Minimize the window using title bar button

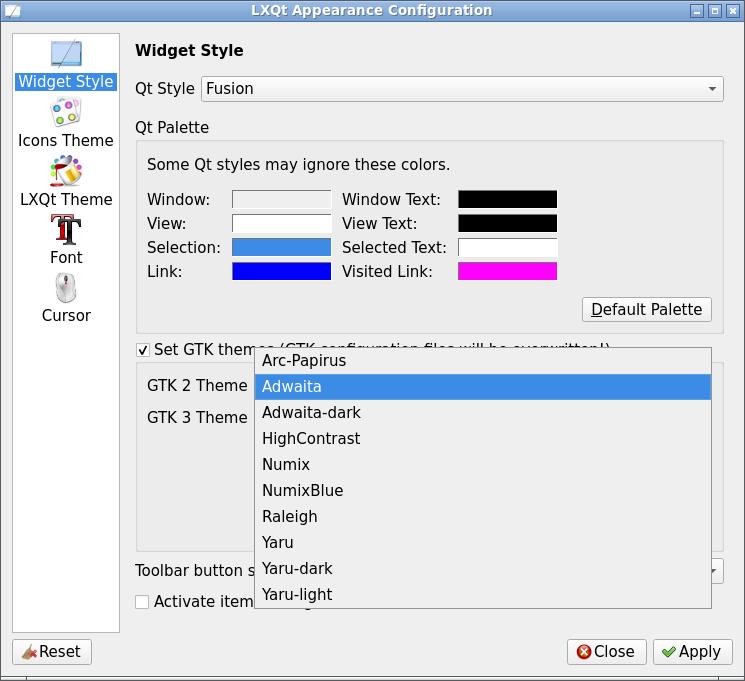click(697, 11)
